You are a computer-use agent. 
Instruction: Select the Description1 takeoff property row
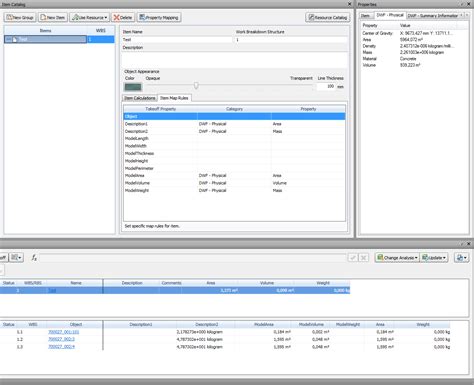coord(234,124)
